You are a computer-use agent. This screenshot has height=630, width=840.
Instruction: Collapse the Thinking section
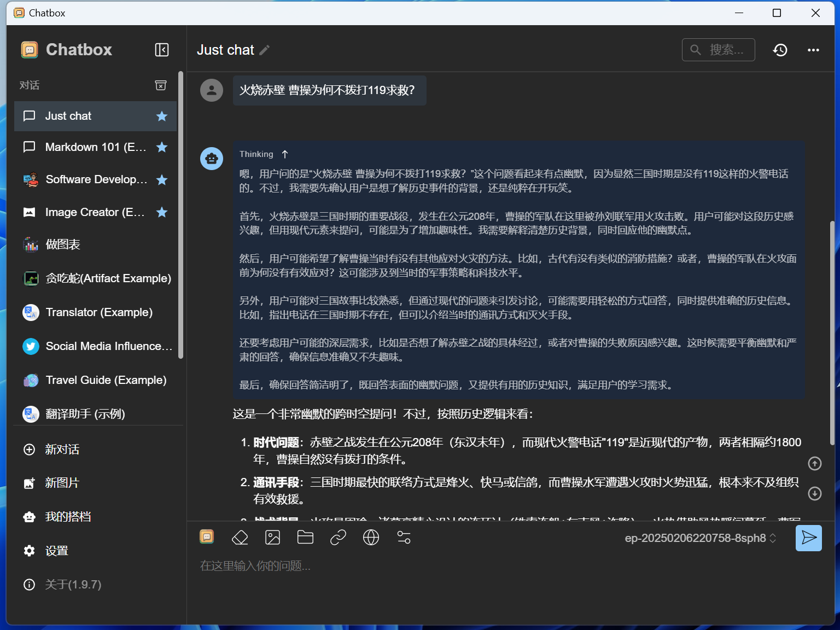pos(284,154)
